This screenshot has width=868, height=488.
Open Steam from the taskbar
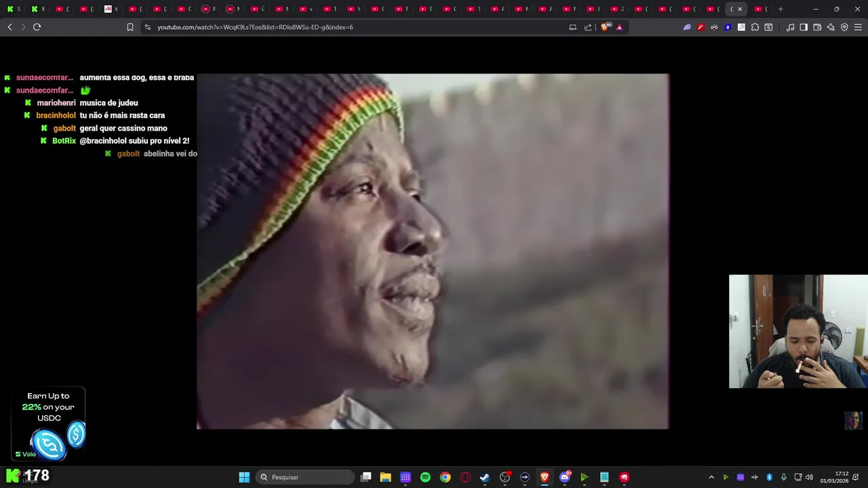coord(485,477)
